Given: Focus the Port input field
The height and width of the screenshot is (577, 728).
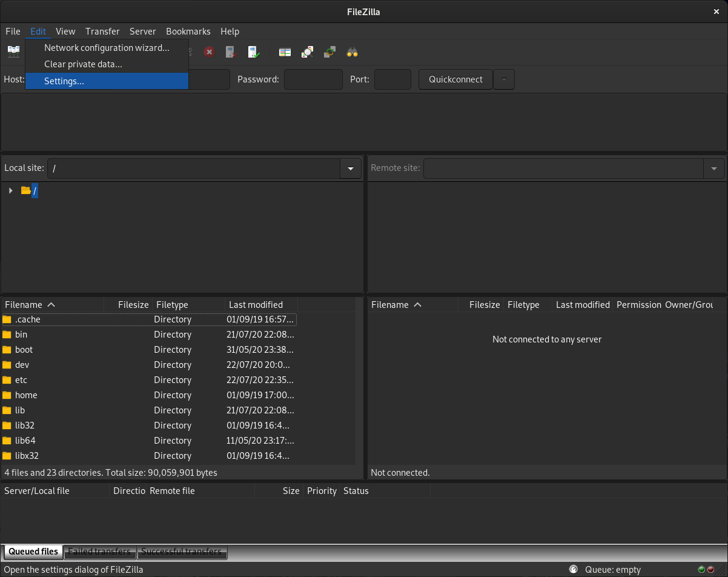Looking at the screenshot, I should 392,79.
